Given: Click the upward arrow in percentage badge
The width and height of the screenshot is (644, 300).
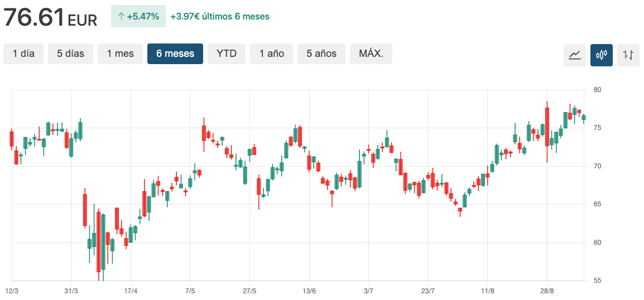Looking at the screenshot, I should (121, 16).
